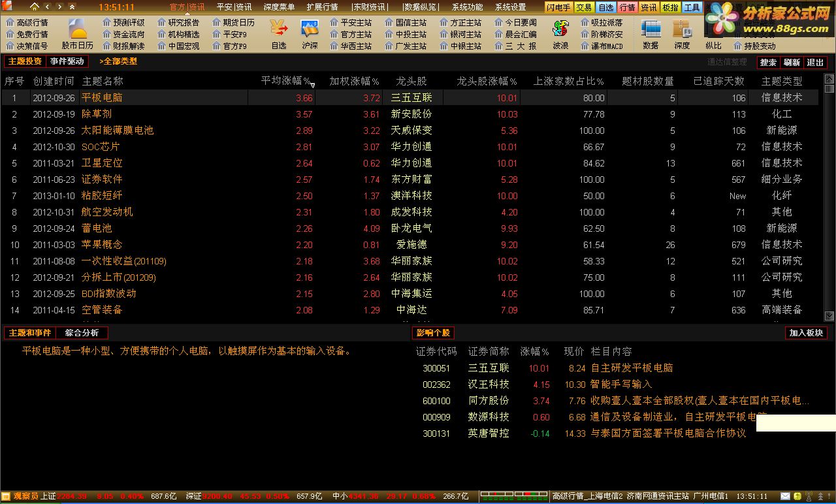Open 瀑布MACD indicator item
Screen dimensions: 836x504
click(x=602, y=46)
